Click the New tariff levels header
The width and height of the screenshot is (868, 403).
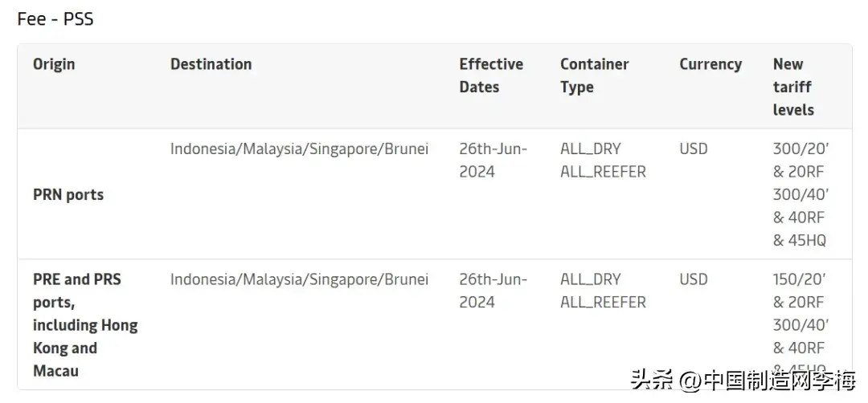[x=793, y=87]
